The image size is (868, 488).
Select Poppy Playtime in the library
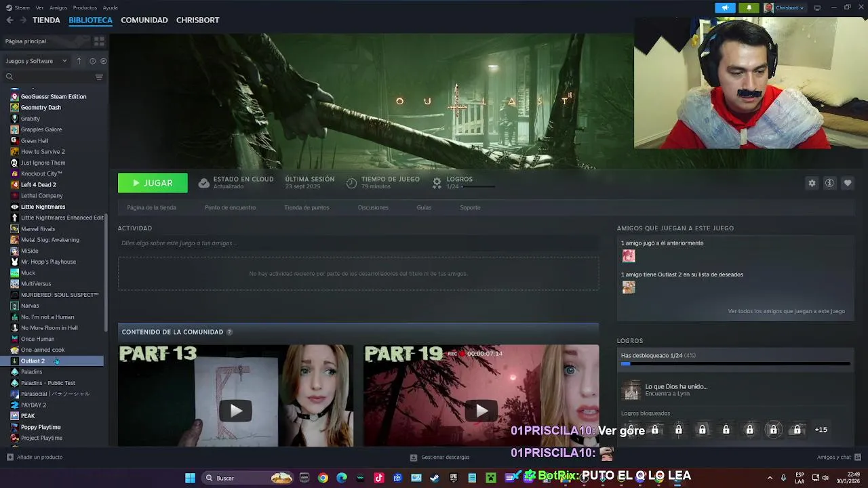(41, 427)
